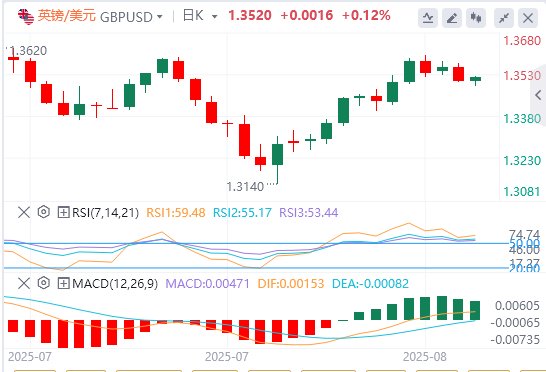Select the drawing pencil tool icon
Screen dimensions: 546x372
coord(452,18)
